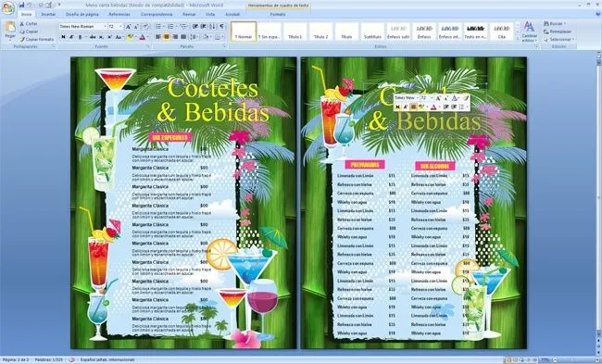602x364 pixels.
Task: Align text right in ribbon
Action: [x=175, y=37]
